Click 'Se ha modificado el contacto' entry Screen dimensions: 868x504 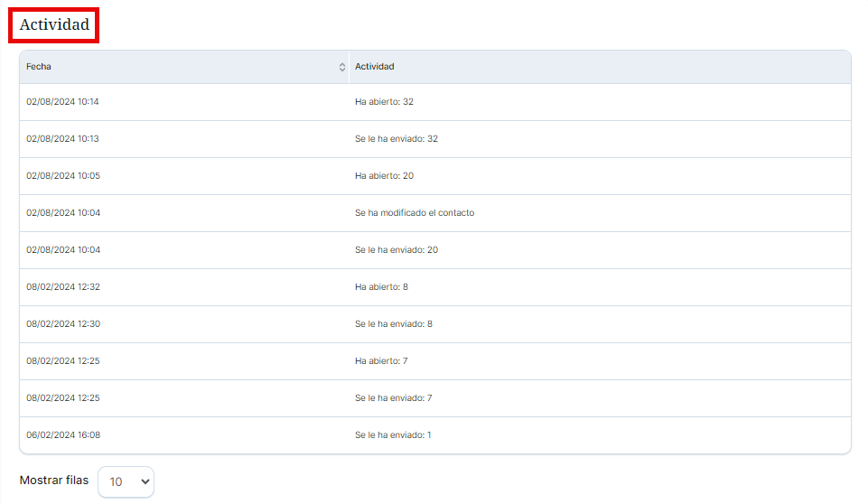414,213
